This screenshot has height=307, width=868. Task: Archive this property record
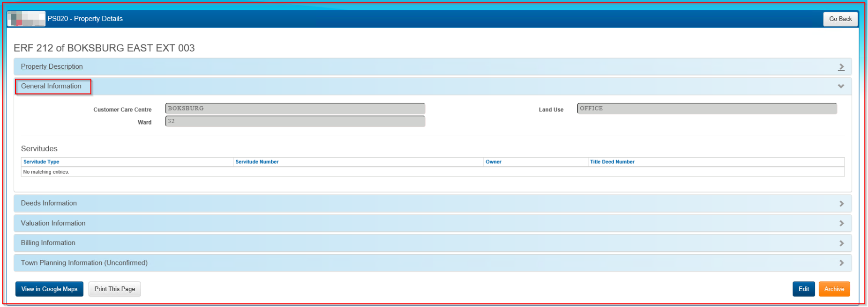(834, 289)
